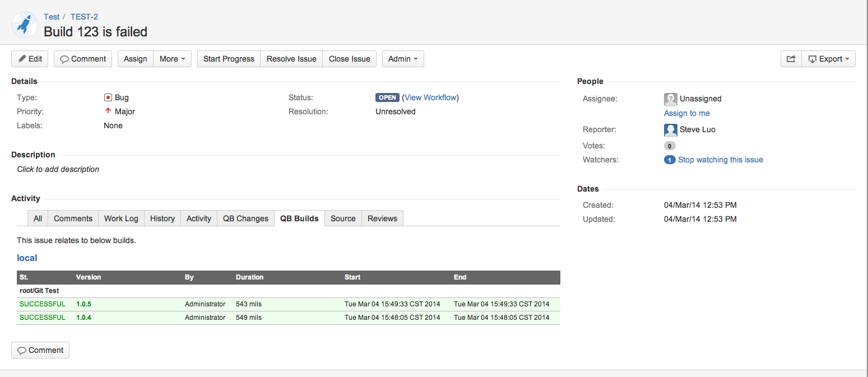Open the Source tab

(343, 218)
